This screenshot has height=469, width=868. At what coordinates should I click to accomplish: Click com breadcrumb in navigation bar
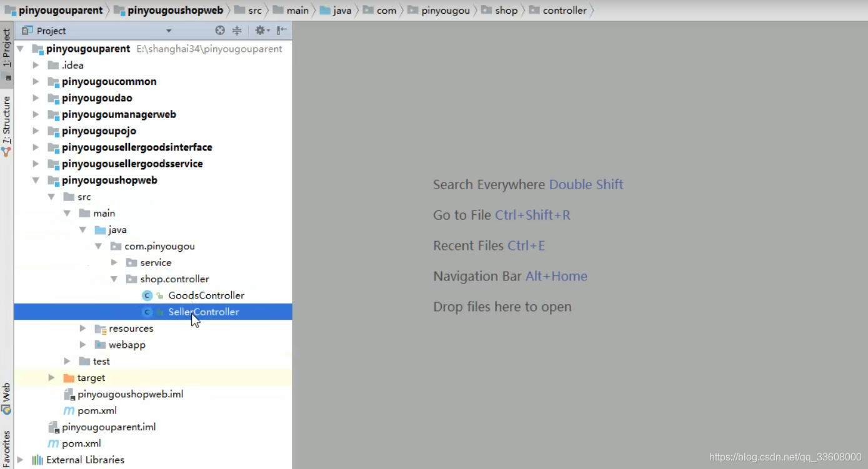point(380,10)
